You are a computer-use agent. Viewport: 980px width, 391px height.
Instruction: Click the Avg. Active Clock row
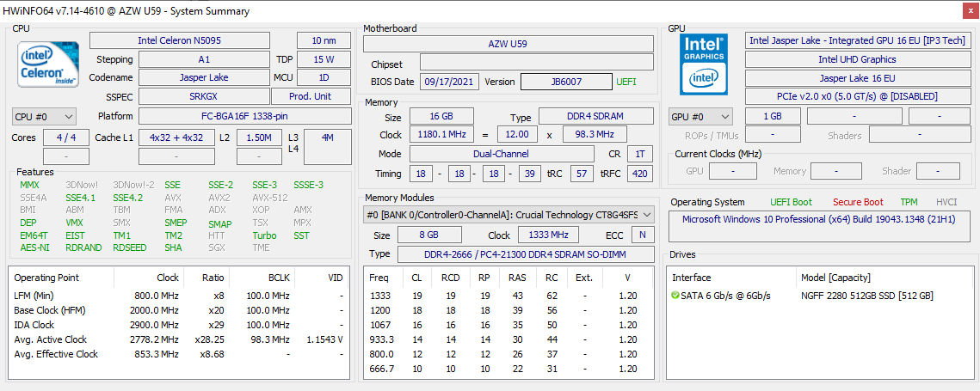[x=178, y=339]
